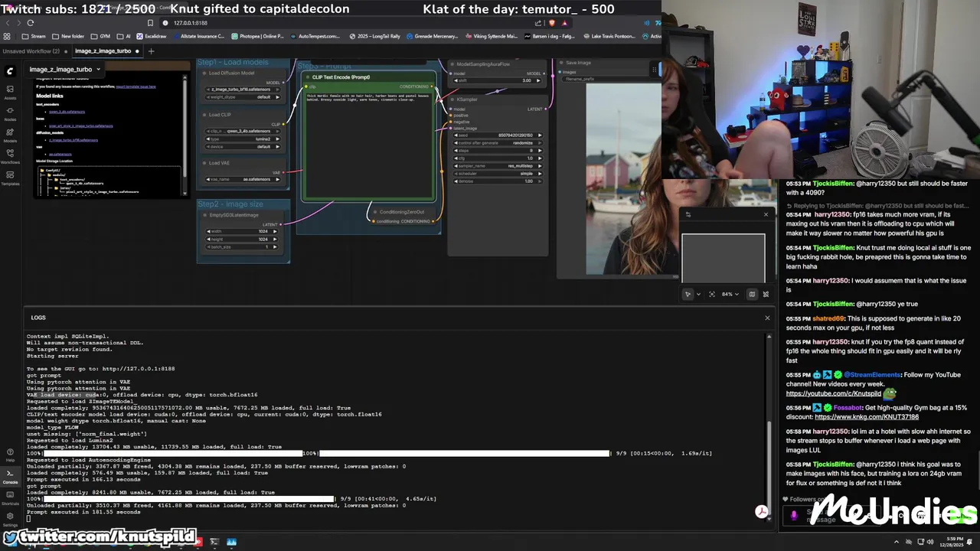
Task: Open the Nodes library sidebar
Action: (x=10, y=114)
